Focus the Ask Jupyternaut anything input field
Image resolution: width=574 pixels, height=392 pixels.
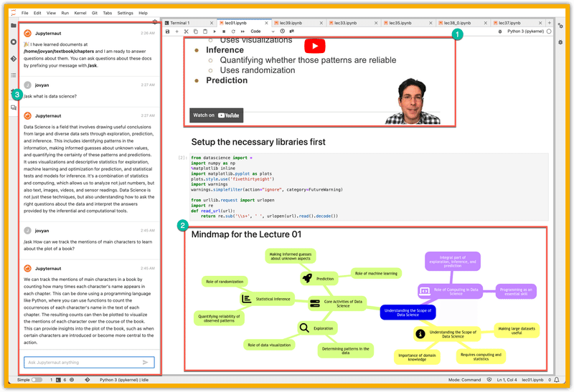tap(89, 363)
